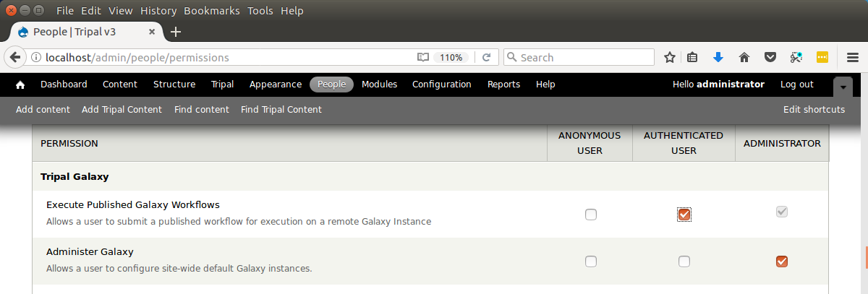Enable Administer Galaxy for authenticated user
Viewport: 868px width, 294px height.
[684, 261]
